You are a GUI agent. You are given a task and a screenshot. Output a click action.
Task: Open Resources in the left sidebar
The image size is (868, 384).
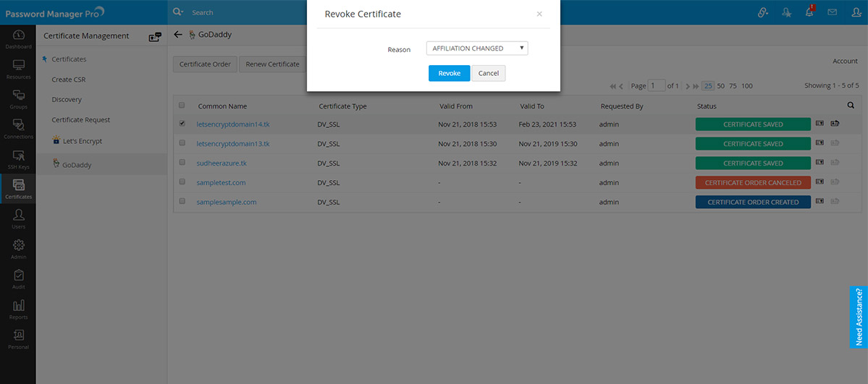(18, 69)
